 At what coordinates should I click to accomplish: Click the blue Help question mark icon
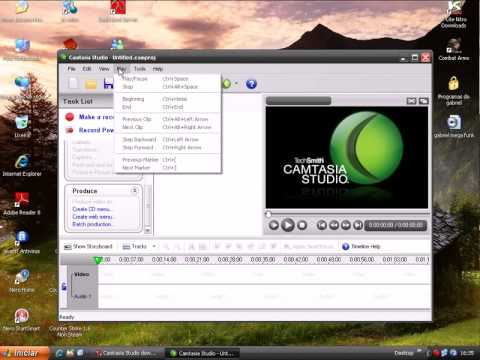pyautogui.click(x=251, y=84)
